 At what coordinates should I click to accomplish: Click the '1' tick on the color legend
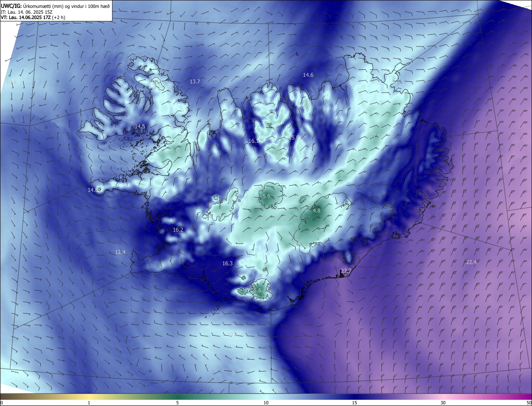89,403
